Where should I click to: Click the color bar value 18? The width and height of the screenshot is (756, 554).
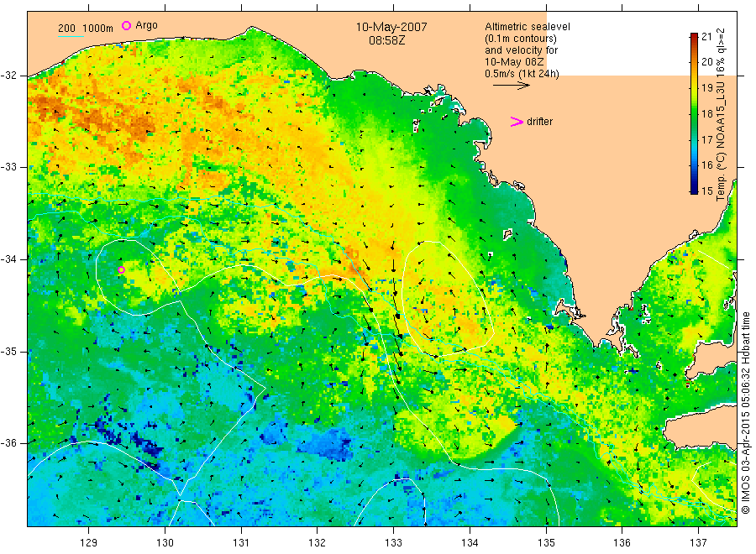pyautogui.click(x=706, y=113)
